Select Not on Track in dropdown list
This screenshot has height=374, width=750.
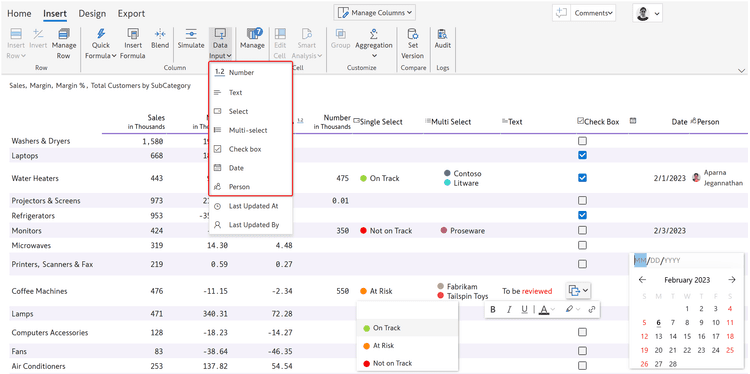(x=407, y=363)
